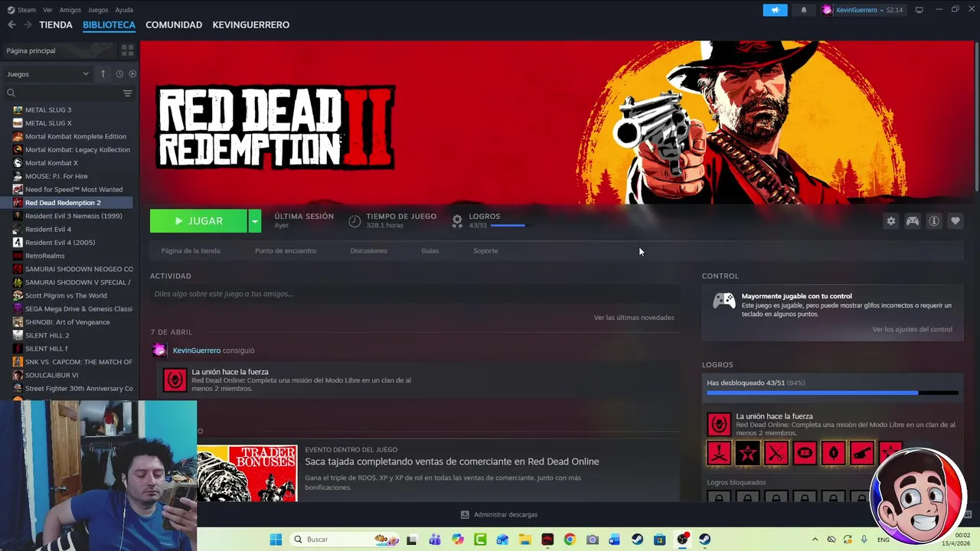This screenshot has width=980, height=551.
Task: Open notifications bell
Action: [x=803, y=10]
